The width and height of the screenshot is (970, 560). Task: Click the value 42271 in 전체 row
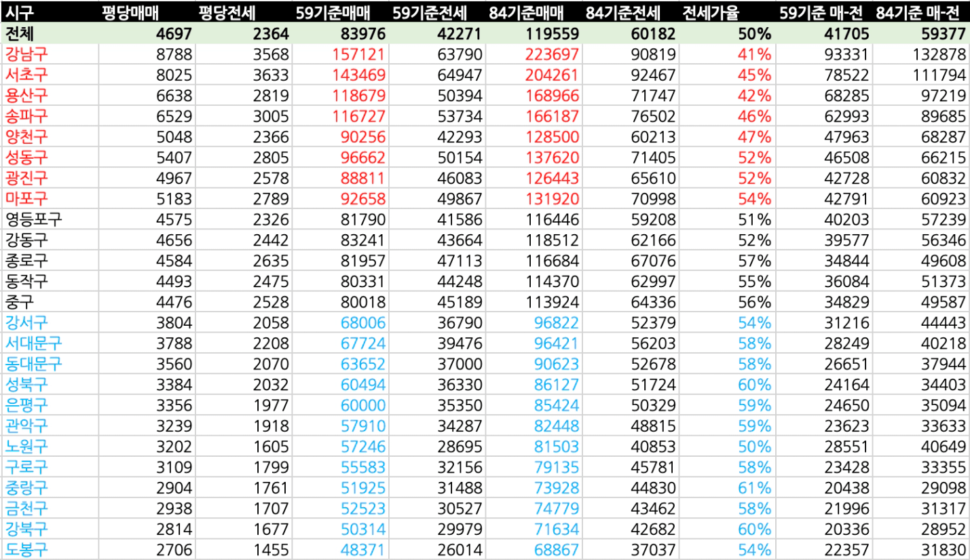pos(461,33)
